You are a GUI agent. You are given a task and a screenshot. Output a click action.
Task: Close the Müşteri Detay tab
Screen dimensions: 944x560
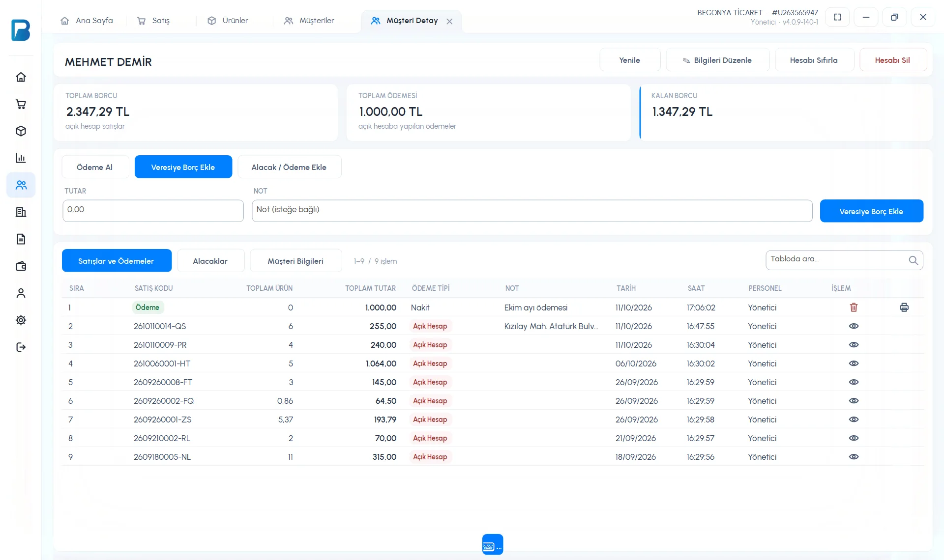449,21
